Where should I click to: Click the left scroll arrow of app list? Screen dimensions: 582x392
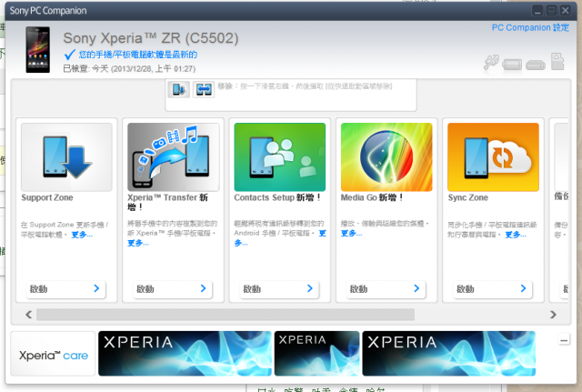[28, 315]
